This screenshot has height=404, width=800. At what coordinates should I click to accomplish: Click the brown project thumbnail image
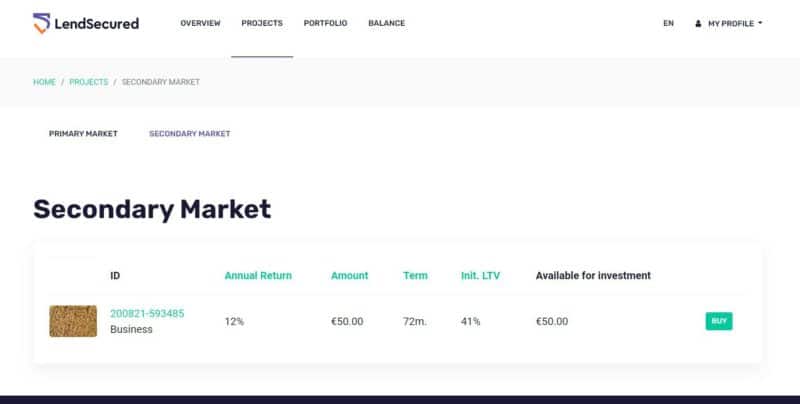(x=73, y=321)
